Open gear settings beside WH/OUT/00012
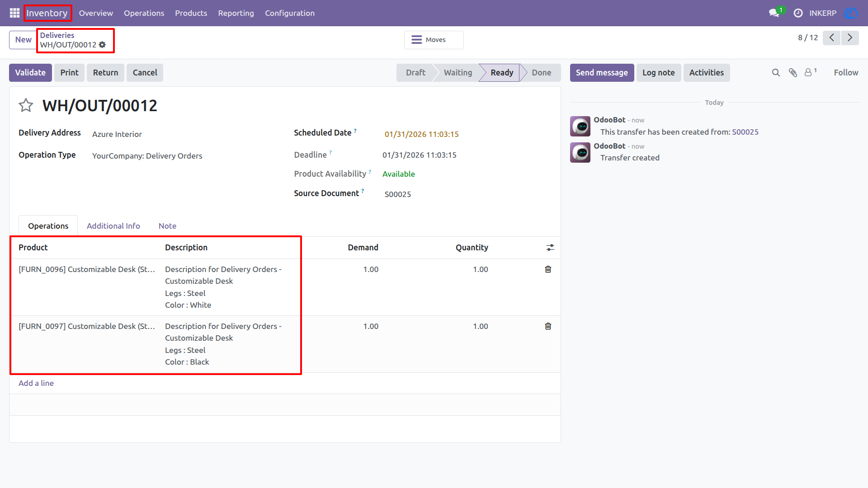Screen dimensions: 868x488 (102, 45)
